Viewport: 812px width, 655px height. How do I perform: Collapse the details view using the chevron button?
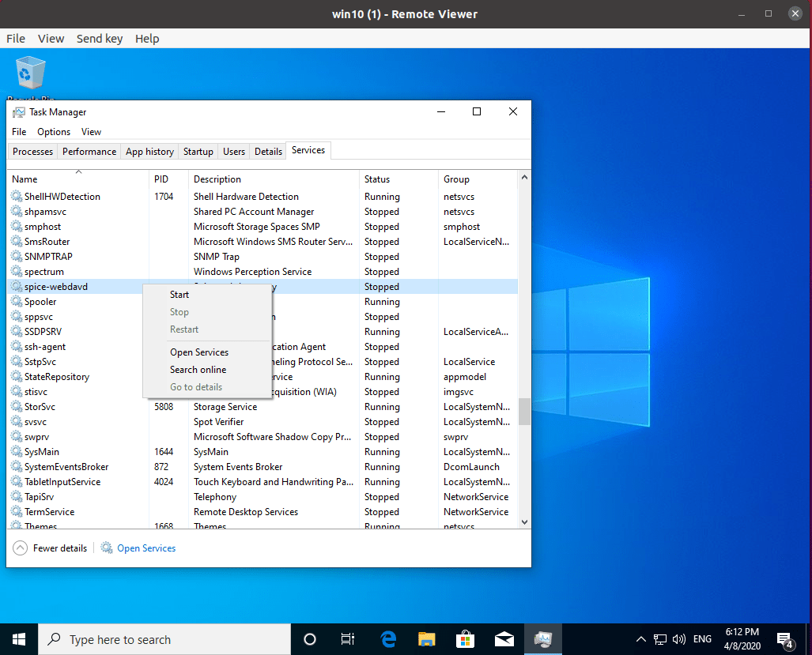click(x=19, y=548)
